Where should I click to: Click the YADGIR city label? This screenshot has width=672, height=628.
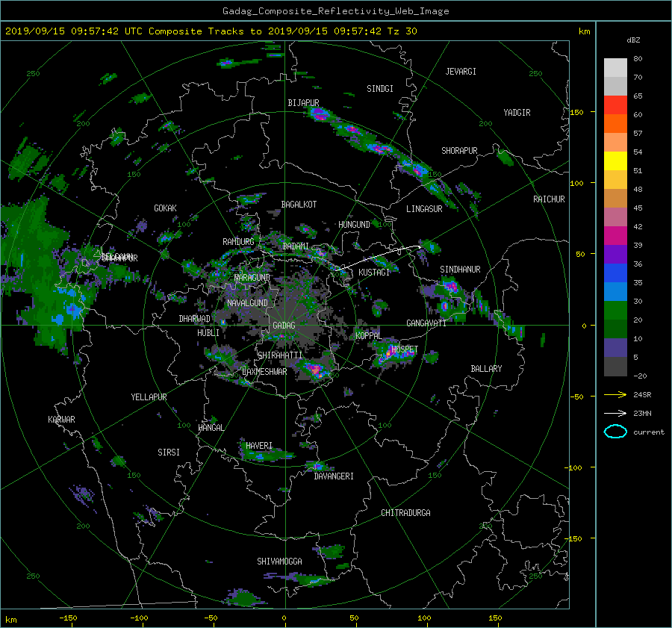[x=517, y=113]
